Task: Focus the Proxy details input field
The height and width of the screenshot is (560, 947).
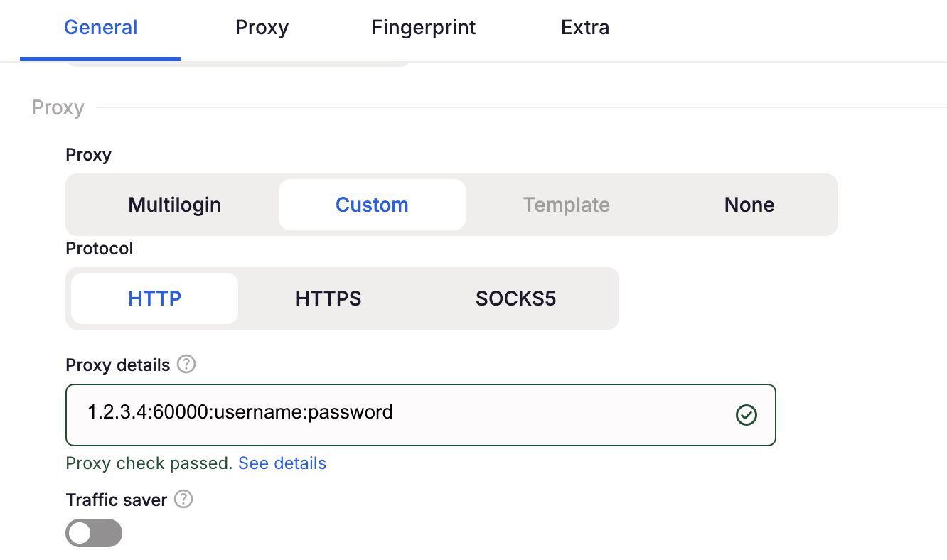Action: pos(421,415)
